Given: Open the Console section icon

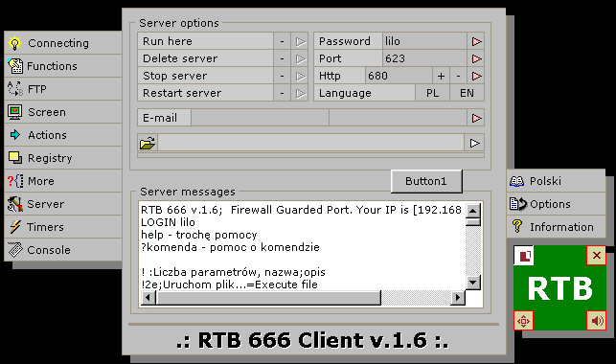Looking at the screenshot, I should [x=15, y=250].
